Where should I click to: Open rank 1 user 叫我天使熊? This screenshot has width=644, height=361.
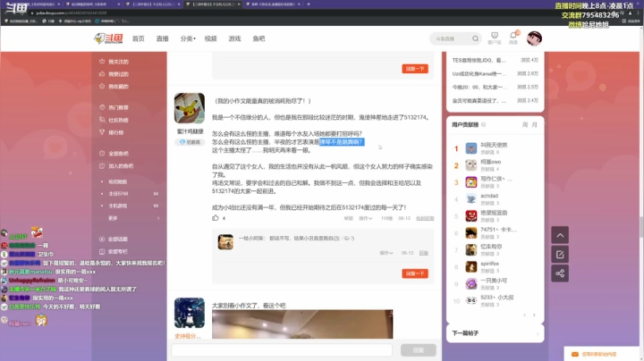click(x=494, y=145)
